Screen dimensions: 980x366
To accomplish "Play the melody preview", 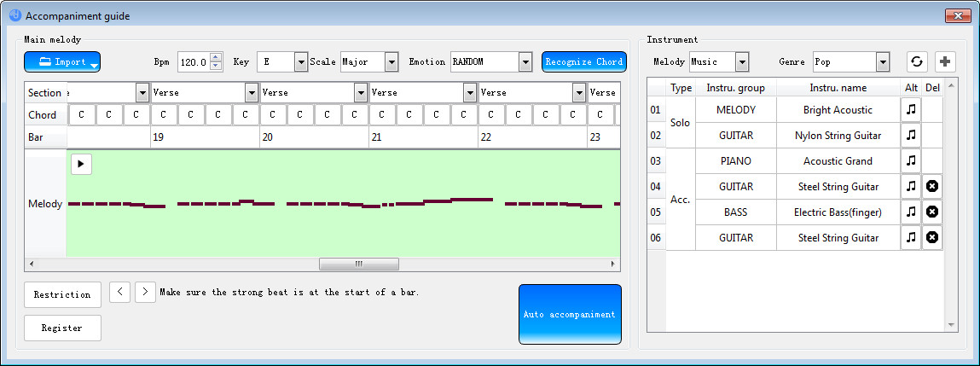I will (81, 164).
